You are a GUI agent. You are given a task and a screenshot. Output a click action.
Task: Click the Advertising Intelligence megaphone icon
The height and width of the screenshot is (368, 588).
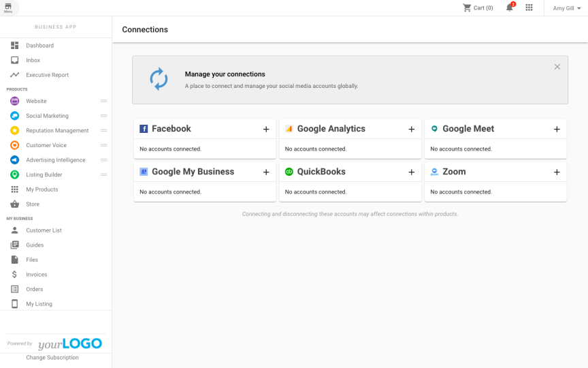point(14,160)
